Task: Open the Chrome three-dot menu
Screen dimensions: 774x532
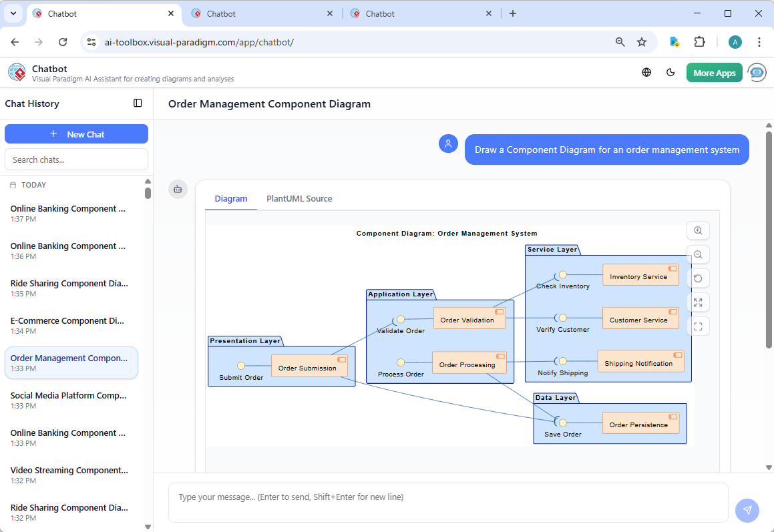Action: [x=759, y=41]
